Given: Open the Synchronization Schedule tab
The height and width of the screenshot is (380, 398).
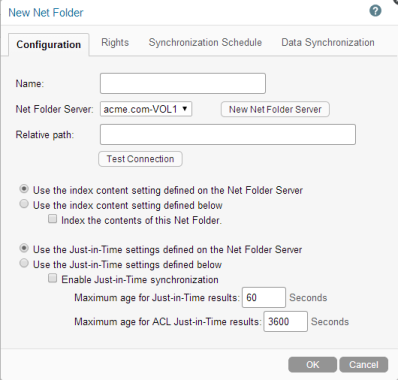Looking at the screenshot, I should 205,42.
